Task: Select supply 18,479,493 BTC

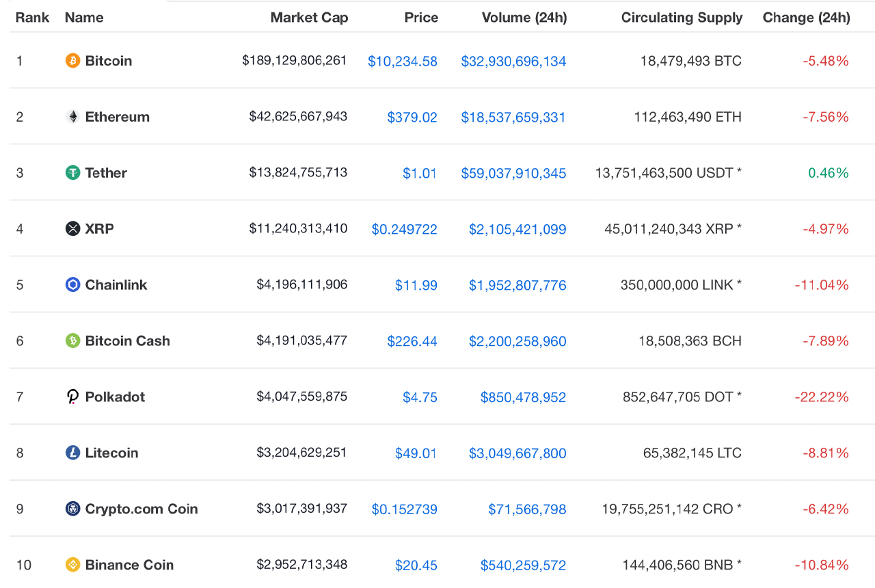Action: 691,61
